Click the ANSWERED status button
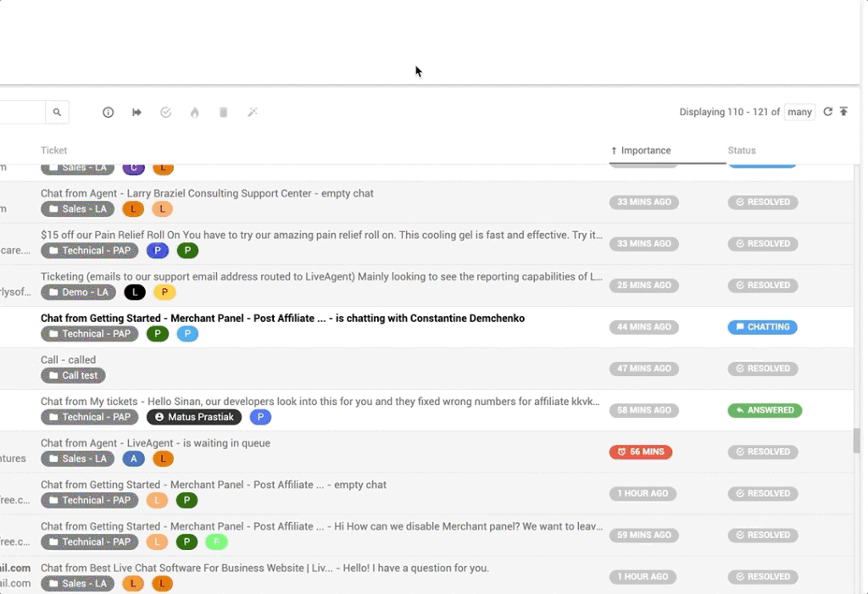Image resolution: width=868 pixels, height=594 pixels. (x=764, y=410)
